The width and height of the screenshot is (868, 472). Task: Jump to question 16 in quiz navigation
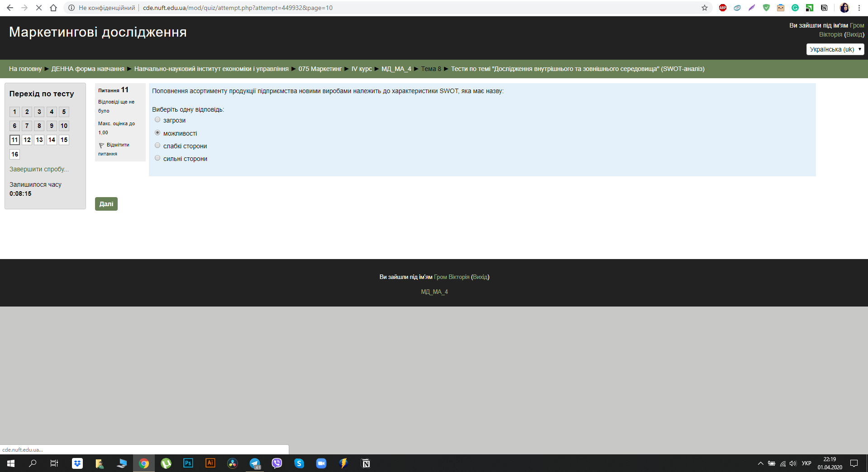15,155
